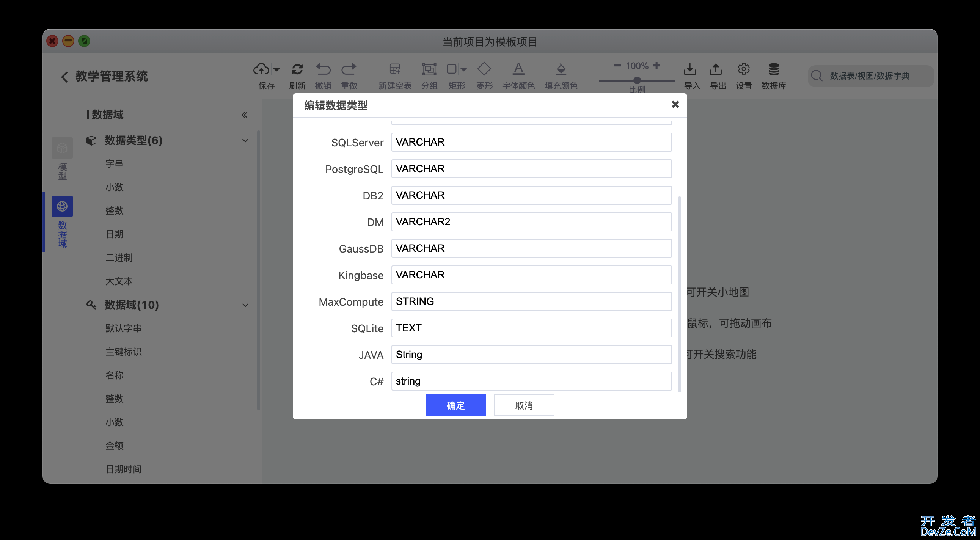The image size is (980, 540).
Task: Click the MaxCompute STRING field
Action: click(531, 301)
